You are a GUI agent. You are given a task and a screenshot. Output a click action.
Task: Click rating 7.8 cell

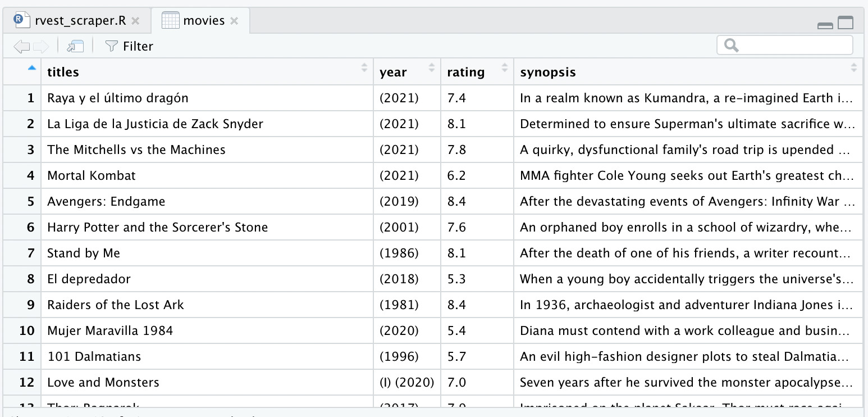click(477, 149)
